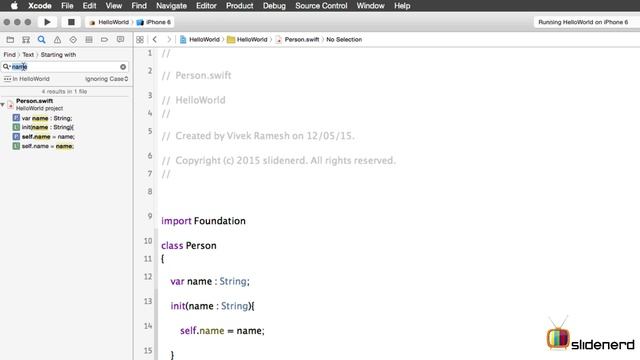Screen dimensions: 640x360
Task: Click the 'class Person' code line
Action: tap(189, 246)
